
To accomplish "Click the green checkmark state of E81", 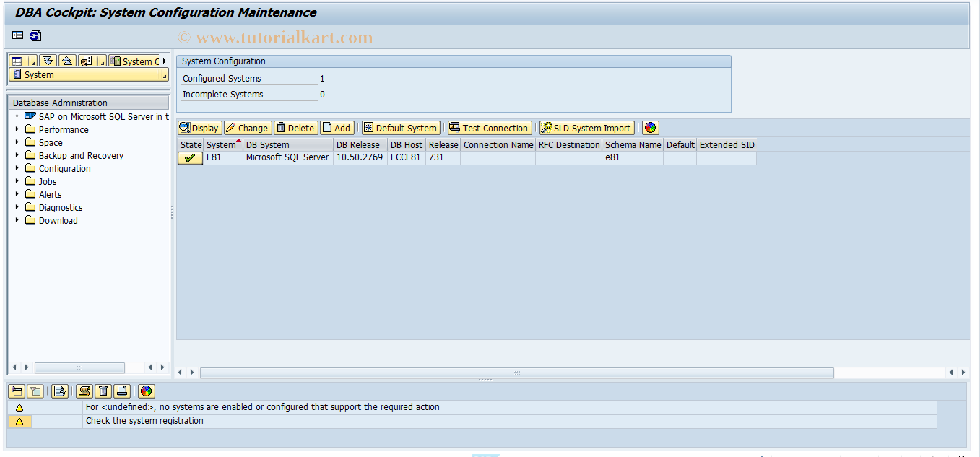I will (190, 158).
